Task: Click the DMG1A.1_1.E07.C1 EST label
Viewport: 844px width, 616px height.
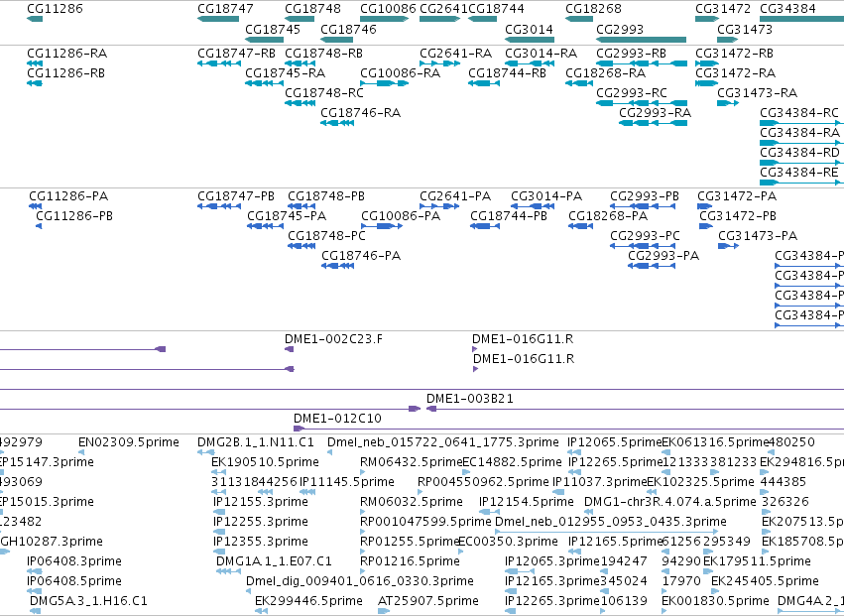Action: tap(275, 561)
